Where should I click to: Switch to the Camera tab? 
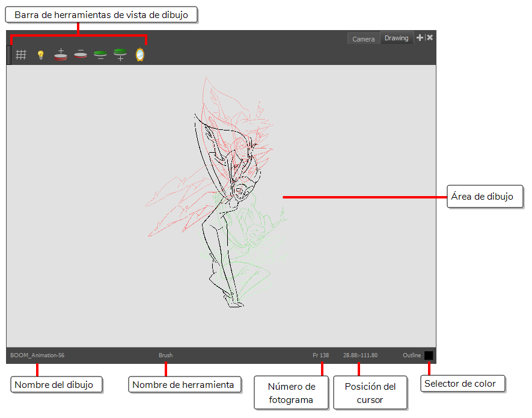pyautogui.click(x=363, y=39)
